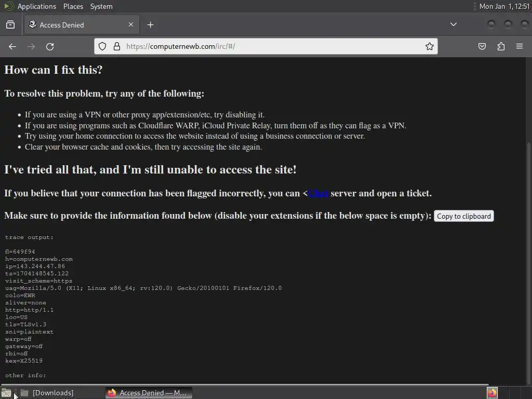Switch to Access Denied Firefox taskbar entry
This screenshot has width=532, height=399.
click(149, 393)
